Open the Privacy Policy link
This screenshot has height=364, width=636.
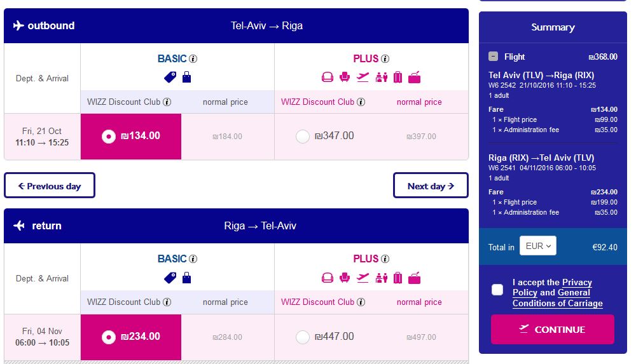click(553, 287)
